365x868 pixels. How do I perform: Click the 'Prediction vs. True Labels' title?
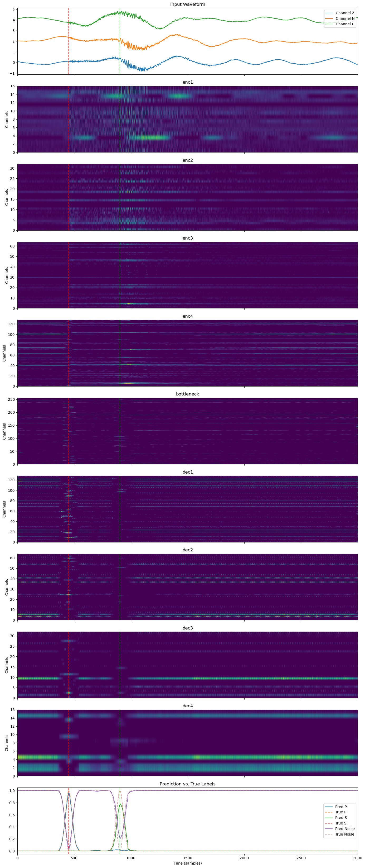[x=188, y=784]
